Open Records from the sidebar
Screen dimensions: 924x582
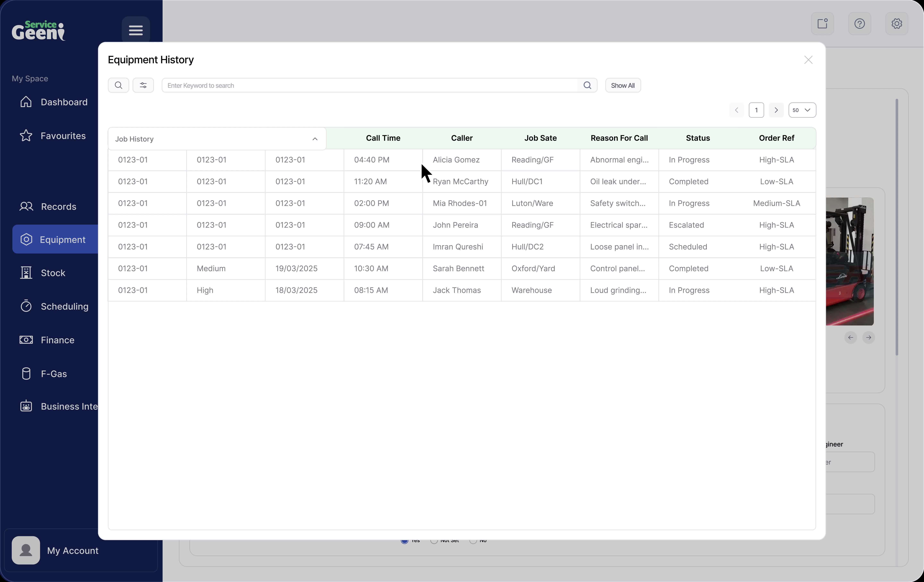click(x=58, y=207)
